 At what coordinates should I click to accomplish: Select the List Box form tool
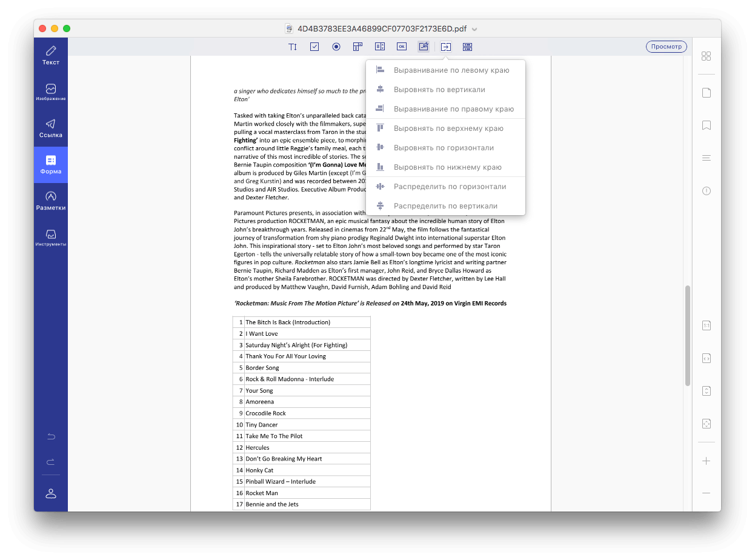[x=379, y=47]
